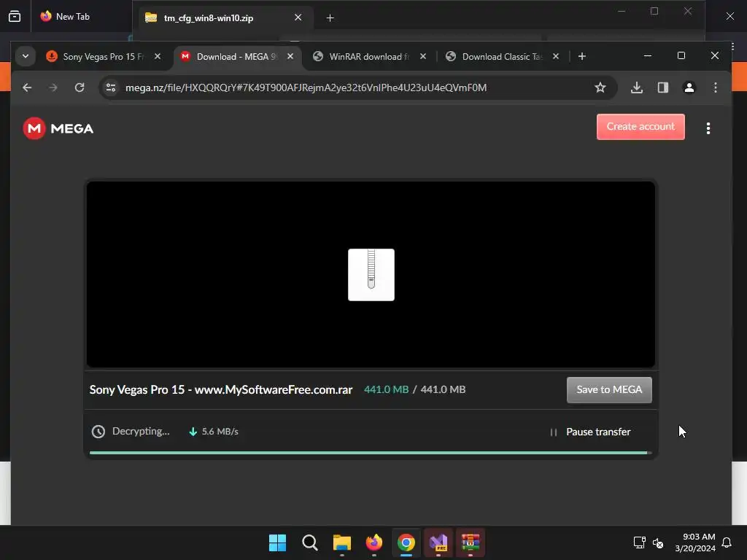Click the file name Sony Vegas Pro 15

221,389
